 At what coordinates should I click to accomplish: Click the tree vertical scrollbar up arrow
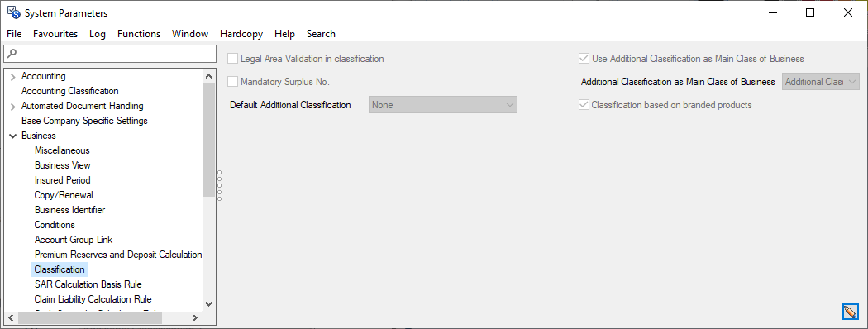(x=208, y=76)
